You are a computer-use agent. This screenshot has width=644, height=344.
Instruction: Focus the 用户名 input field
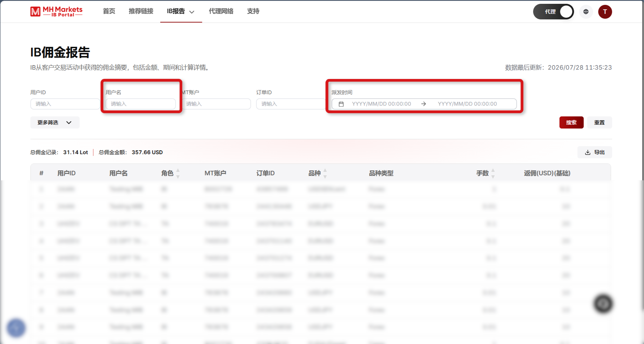point(141,104)
